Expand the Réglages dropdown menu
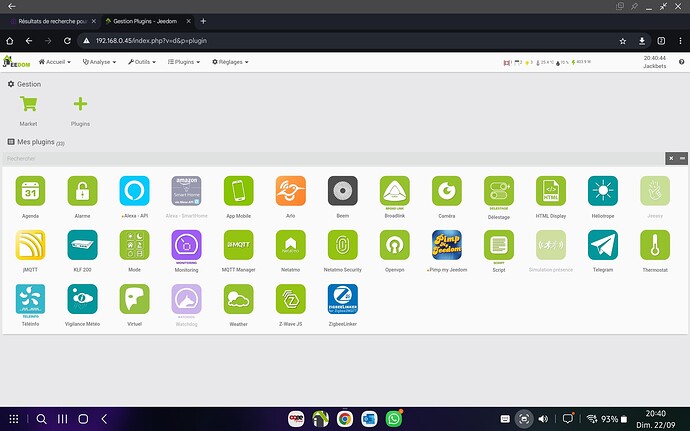690x431 pixels. [x=230, y=62]
